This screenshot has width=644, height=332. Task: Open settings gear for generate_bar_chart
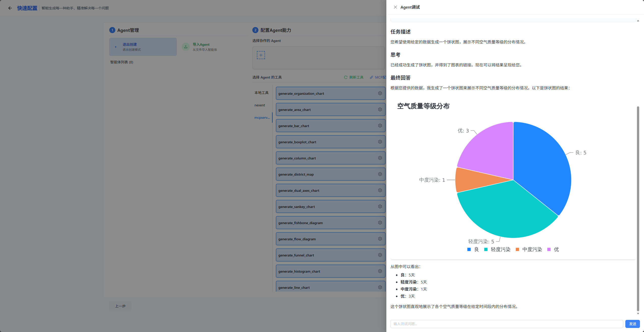pyautogui.click(x=380, y=126)
